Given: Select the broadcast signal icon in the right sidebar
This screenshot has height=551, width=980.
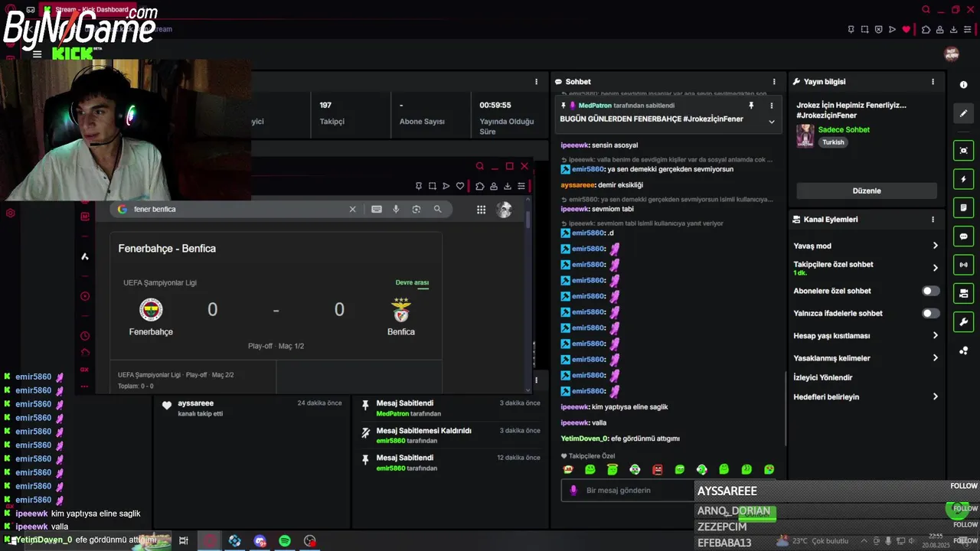Looking at the screenshot, I should [964, 265].
